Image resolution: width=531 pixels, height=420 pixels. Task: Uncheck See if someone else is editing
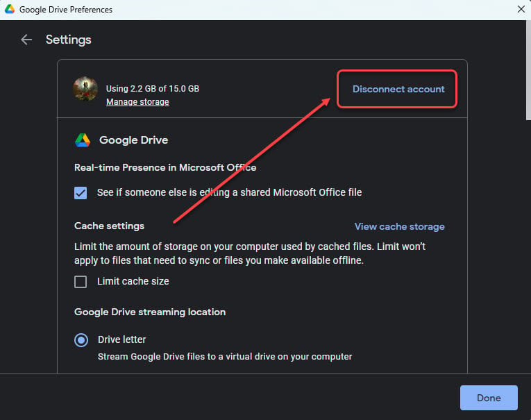(81, 193)
